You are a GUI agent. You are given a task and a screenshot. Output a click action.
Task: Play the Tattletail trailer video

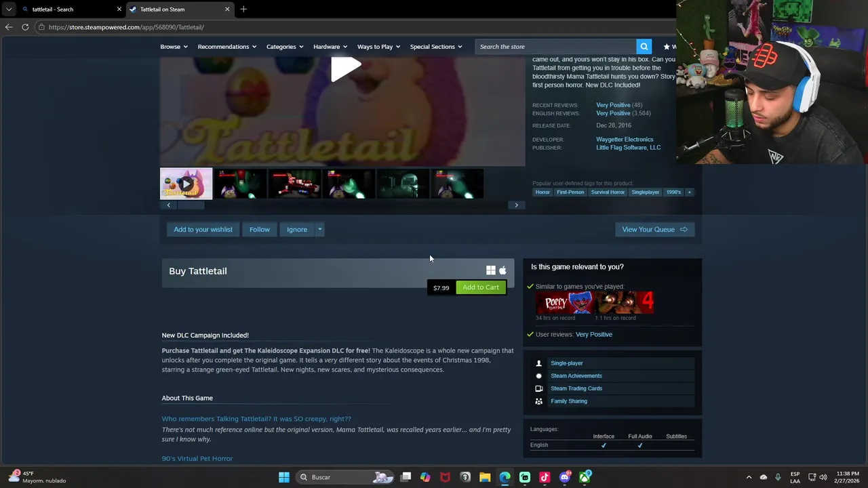click(346, 68)
